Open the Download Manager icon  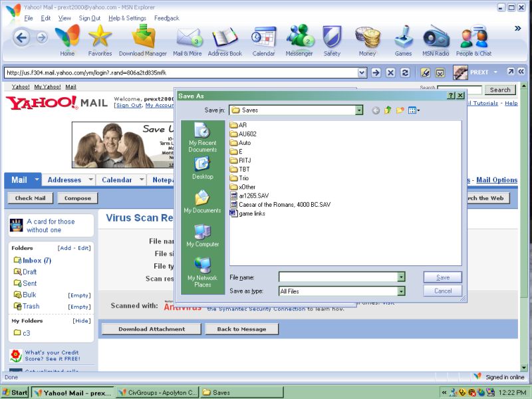[x=143, y=37]
